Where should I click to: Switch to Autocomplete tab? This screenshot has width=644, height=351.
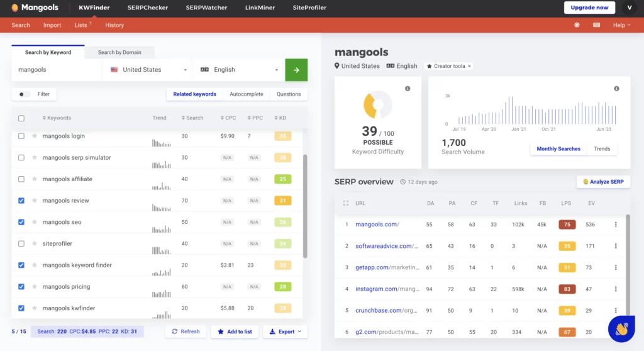247,94
